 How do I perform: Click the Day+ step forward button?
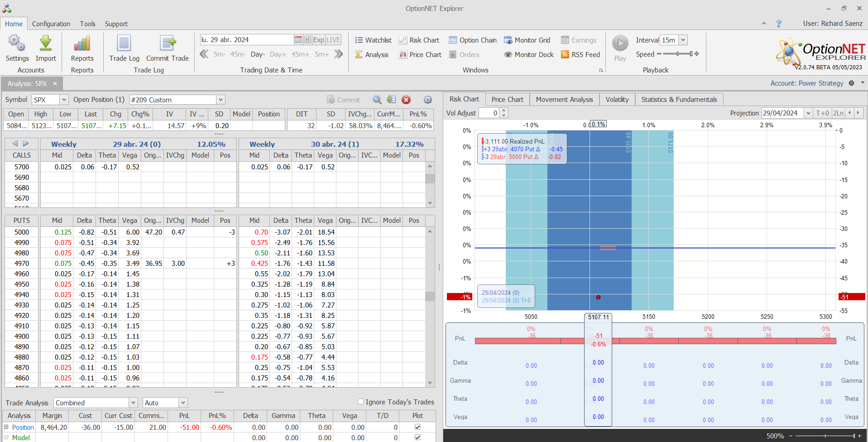pos(278,54)
